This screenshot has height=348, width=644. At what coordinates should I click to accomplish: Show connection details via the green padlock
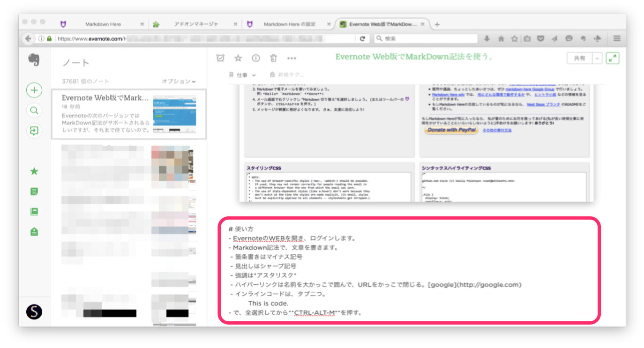pyautogui.click(x=49, y=39)
